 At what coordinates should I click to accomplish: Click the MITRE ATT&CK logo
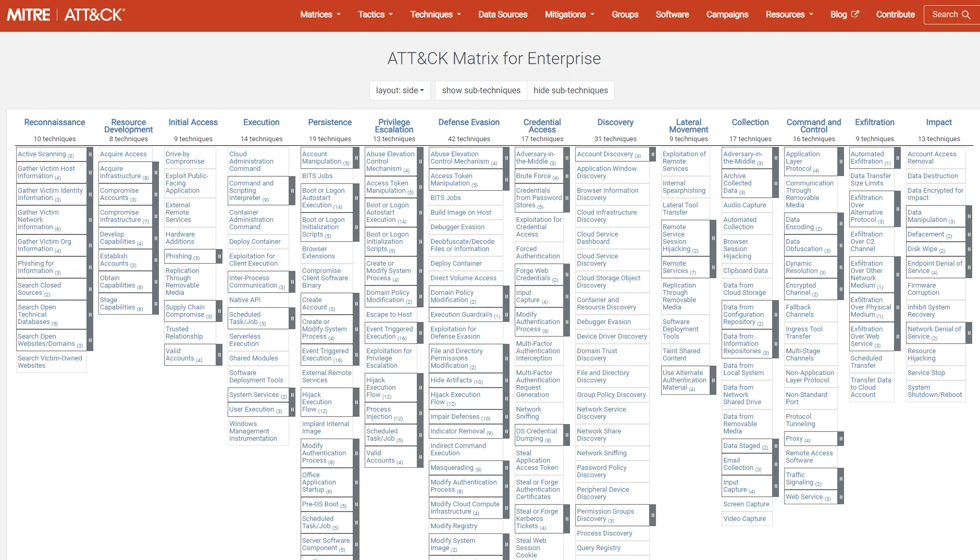[66, 15]
